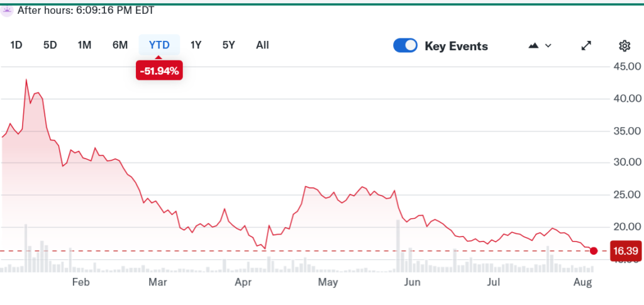Choose the 1M time range
The height and width of the screenshot is (305, 644).
[x=84, y=45]
